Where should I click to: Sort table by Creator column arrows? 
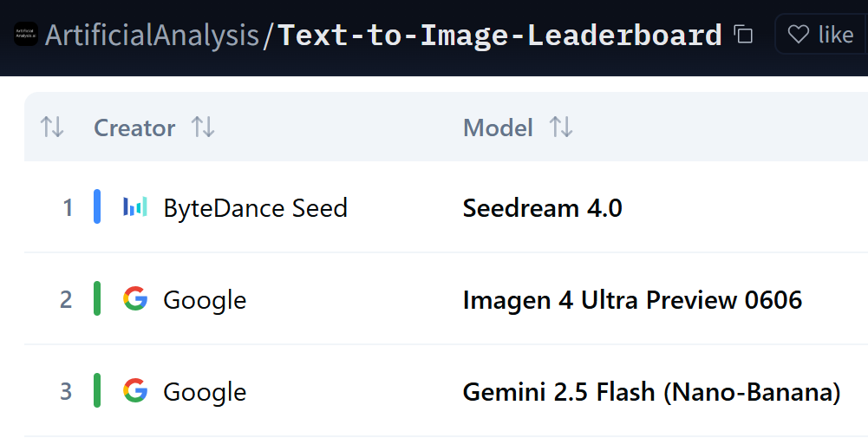point(203,128)
